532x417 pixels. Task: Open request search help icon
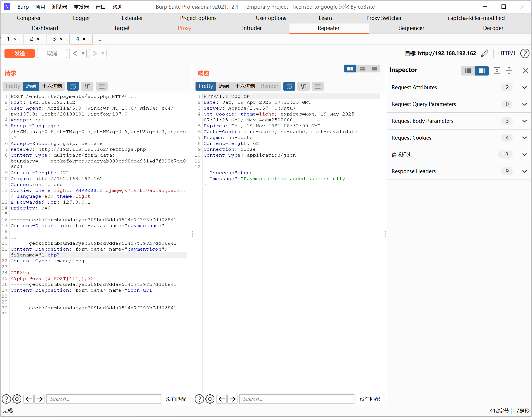[x=6, y=399]
